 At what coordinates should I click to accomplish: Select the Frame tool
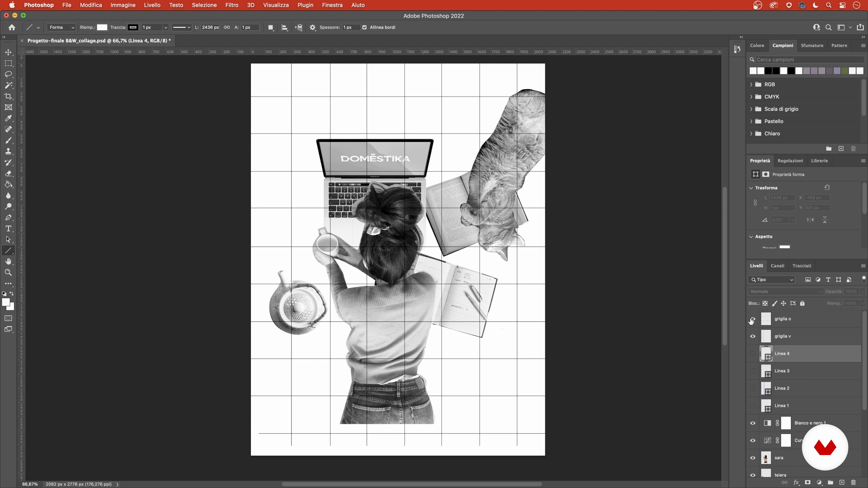pos(8,108)
